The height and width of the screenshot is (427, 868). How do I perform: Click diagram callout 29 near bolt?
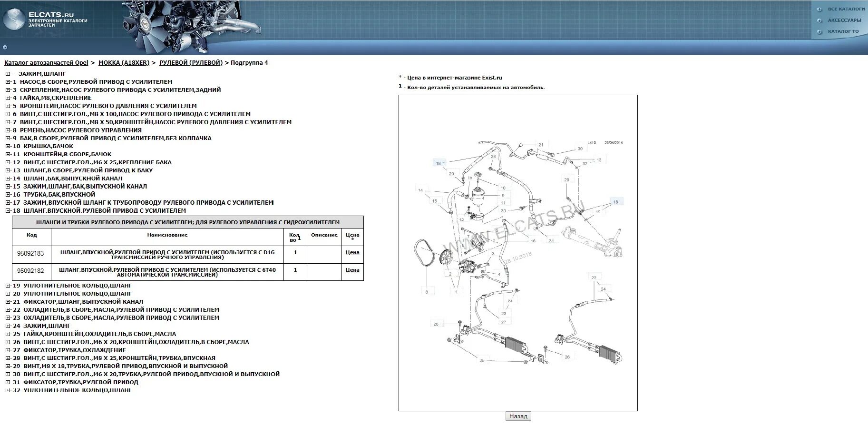tap(566, 180)
